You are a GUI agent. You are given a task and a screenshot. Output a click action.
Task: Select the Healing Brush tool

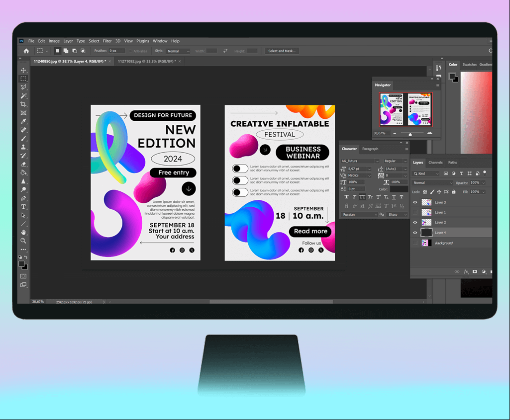[23, 130]
